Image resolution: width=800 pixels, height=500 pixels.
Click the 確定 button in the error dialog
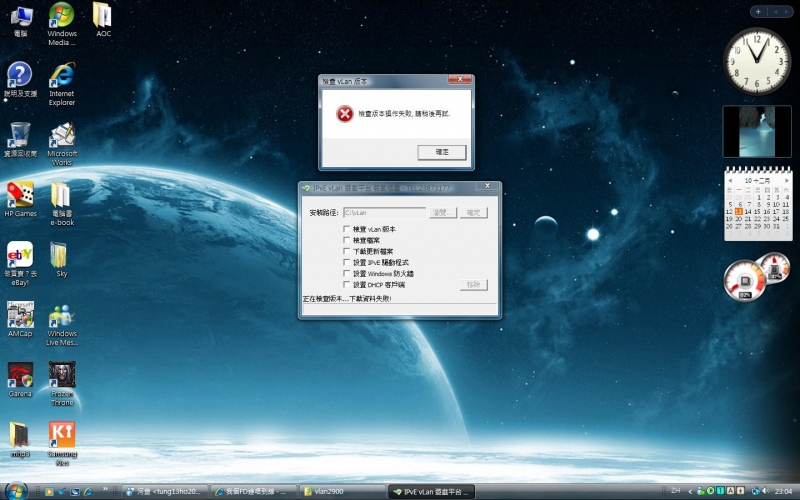pyautogui.click(x=442, y=152)
